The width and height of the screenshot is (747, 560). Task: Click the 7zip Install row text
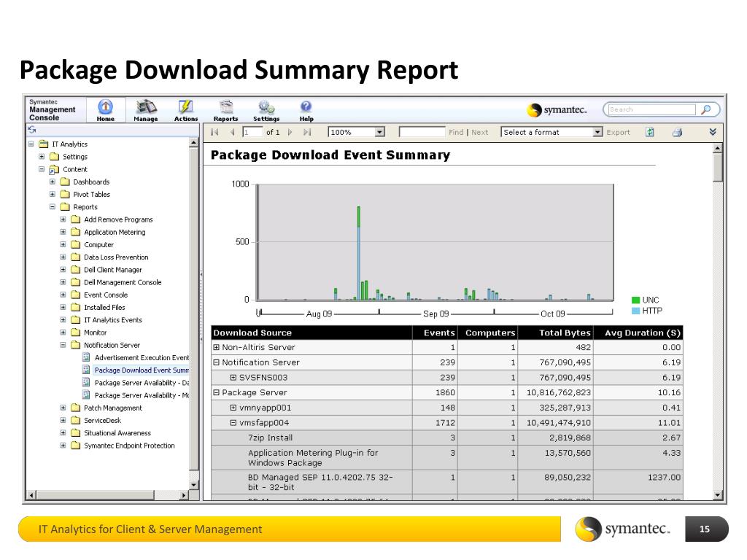coord(270,437)
